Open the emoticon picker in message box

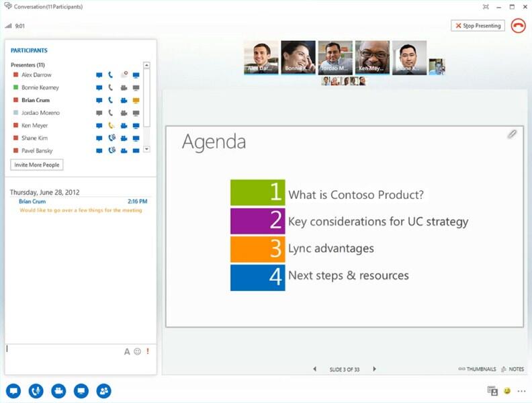(x=138, y=351)
